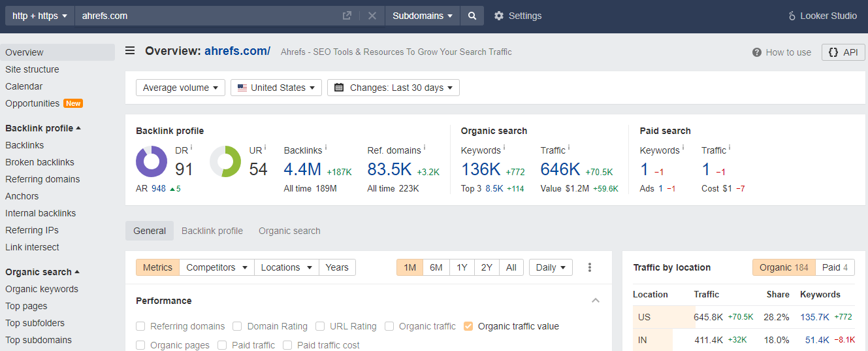This screenshot has width=868, height=351.
Task: Tick the Paid traffic cost checkbox
Action: 287,345
